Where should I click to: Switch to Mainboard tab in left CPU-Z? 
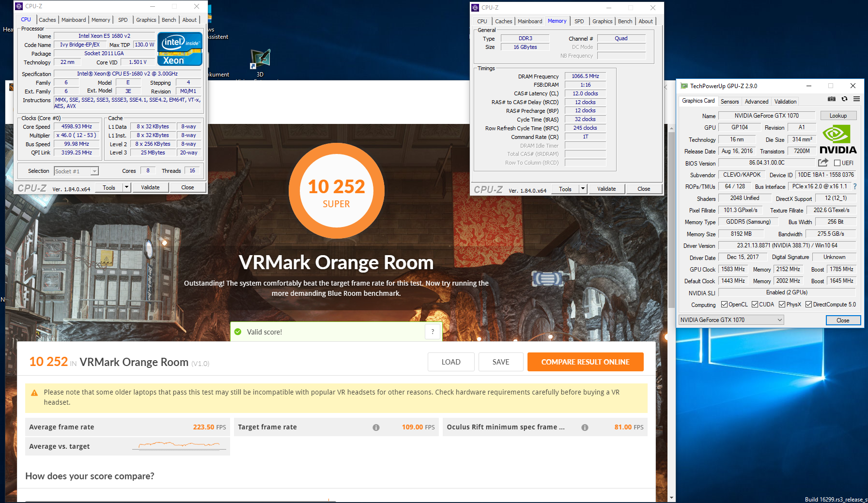pyautogui.click(x=74, y=20)
